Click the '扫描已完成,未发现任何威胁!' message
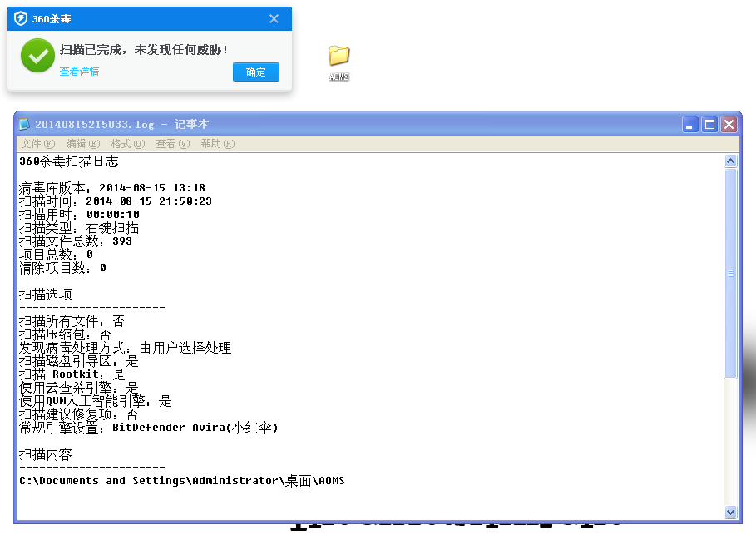 point(143,50)
